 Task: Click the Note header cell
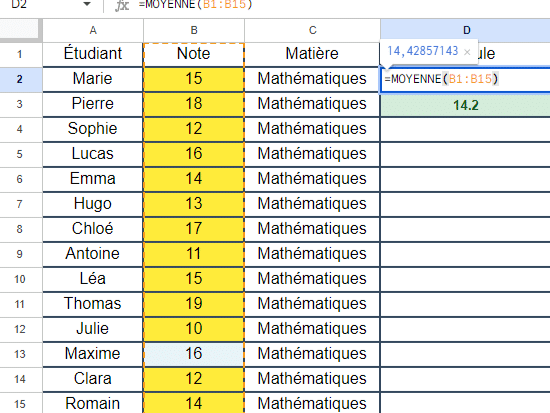click(194, 54)
